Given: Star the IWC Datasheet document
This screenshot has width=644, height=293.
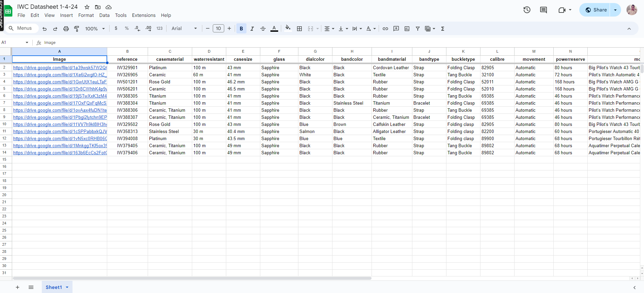Looking at the screenshot, I should click(87, 7).
